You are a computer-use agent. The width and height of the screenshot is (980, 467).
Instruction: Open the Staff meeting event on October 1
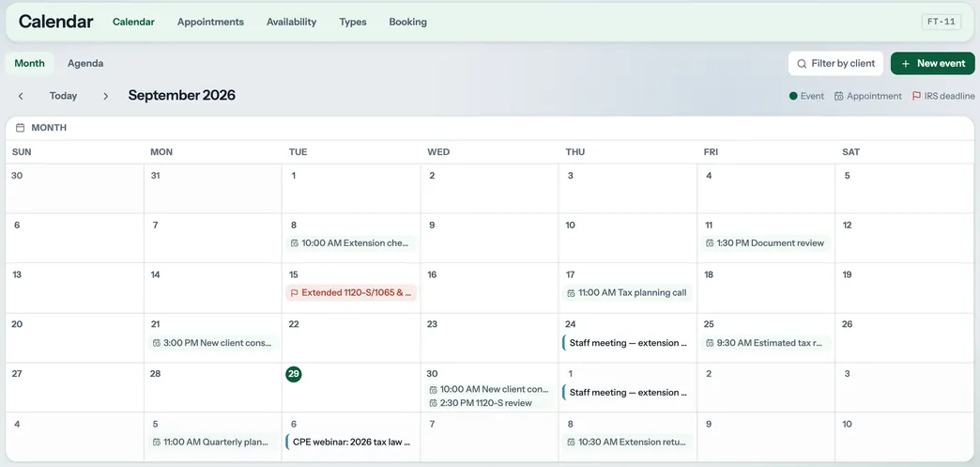pos(627,393)
